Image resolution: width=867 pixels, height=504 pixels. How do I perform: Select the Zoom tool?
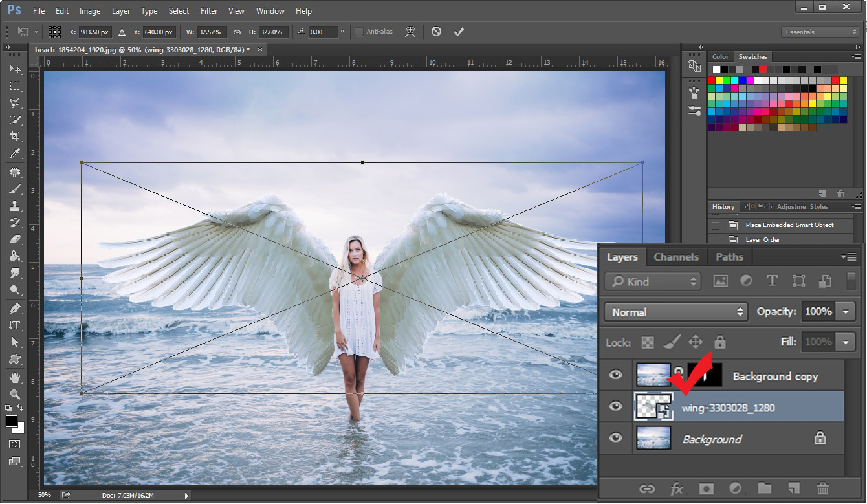pos(14,393)
